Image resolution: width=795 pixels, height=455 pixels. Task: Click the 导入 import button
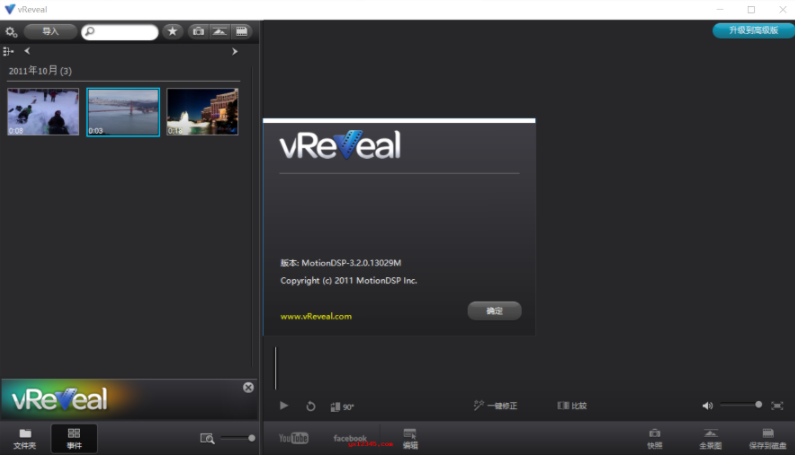point(50,31)
